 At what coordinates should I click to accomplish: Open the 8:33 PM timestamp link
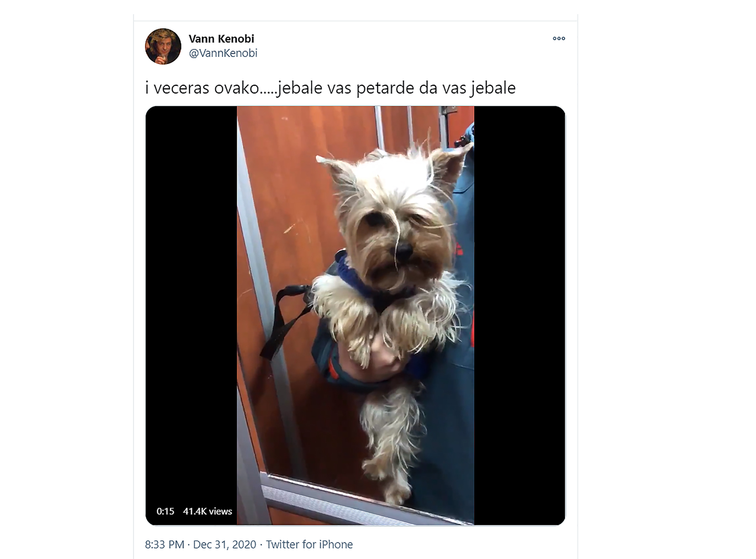(x=164, y=544)
